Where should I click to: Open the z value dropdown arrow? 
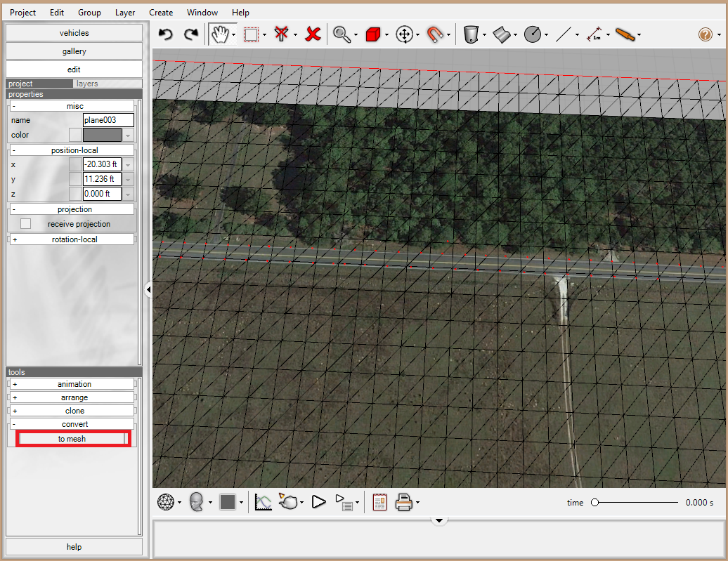click(128, 194)
